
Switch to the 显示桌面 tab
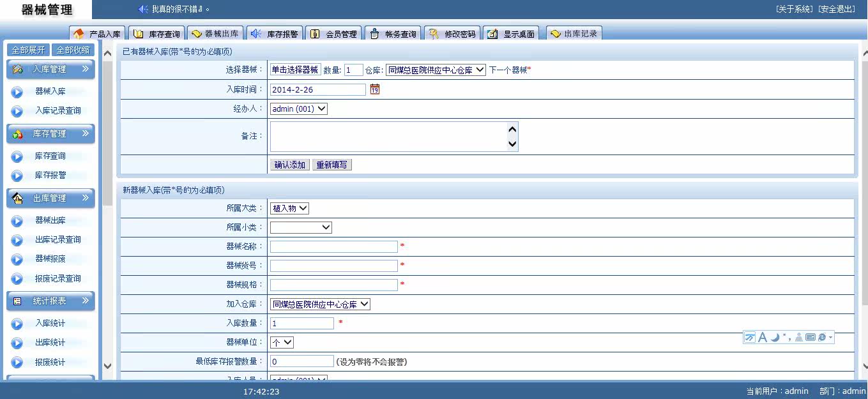tap(512, 34)
